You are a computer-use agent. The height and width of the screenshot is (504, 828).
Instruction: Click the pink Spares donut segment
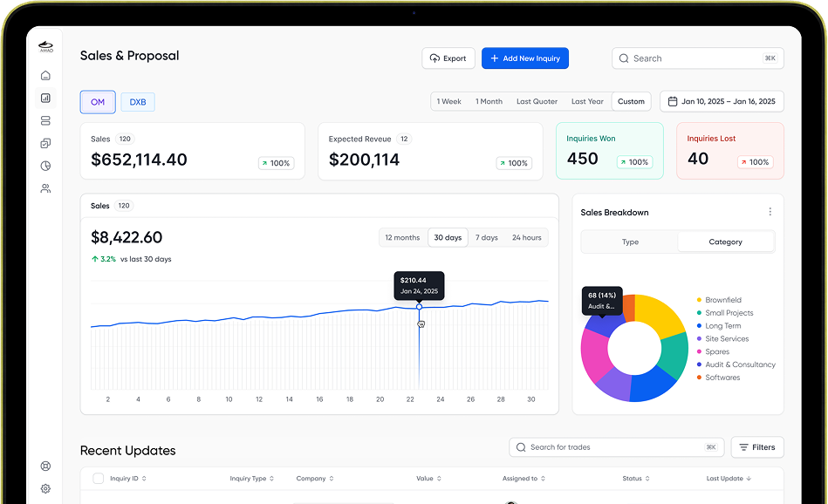(595, 355)
